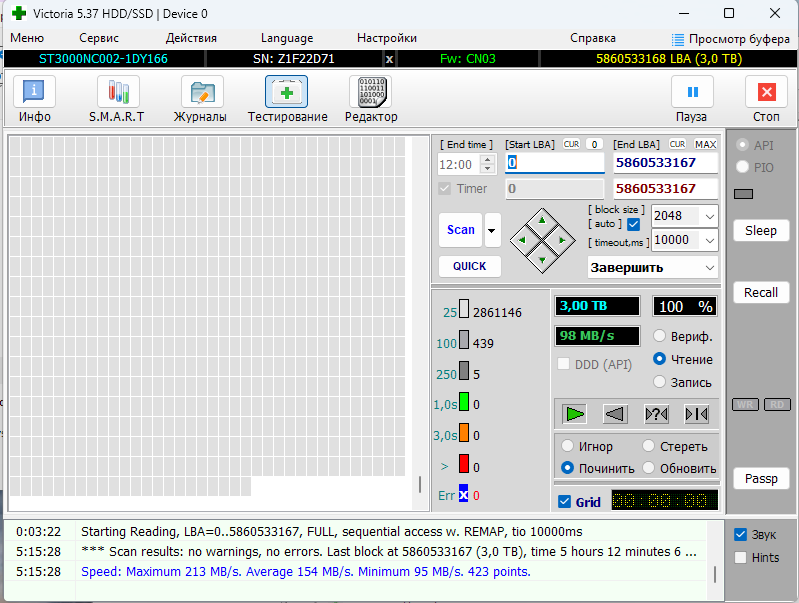This screenshot has height=603, width=799.
Task: Click the WR indicator button
Action: (x=745, y=404)
